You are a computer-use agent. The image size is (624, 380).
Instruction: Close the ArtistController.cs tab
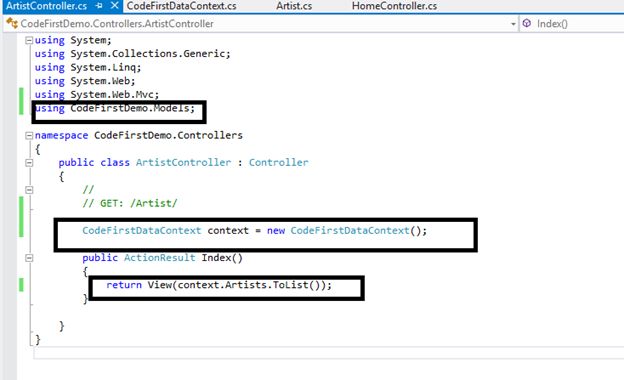click(115, 6)
